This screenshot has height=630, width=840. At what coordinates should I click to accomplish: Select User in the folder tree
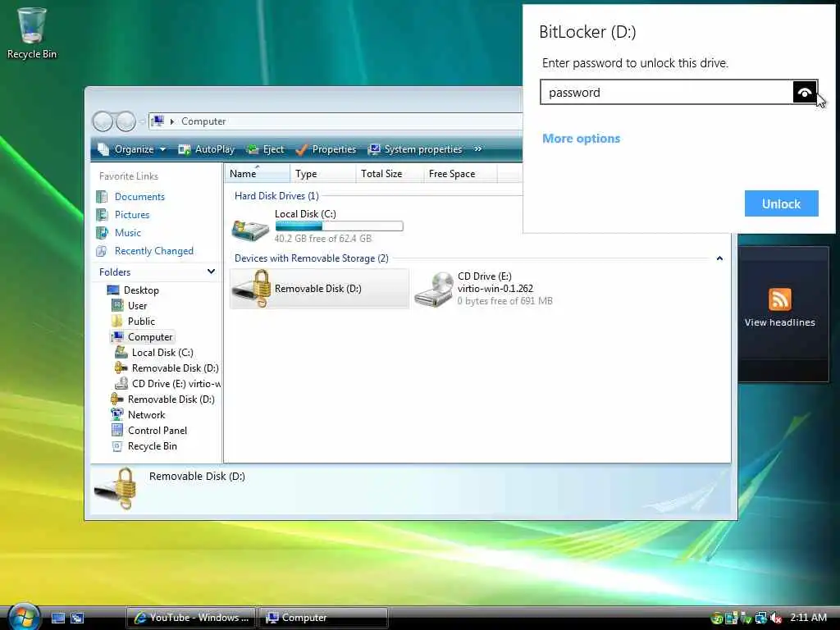(x=137, y=306)
